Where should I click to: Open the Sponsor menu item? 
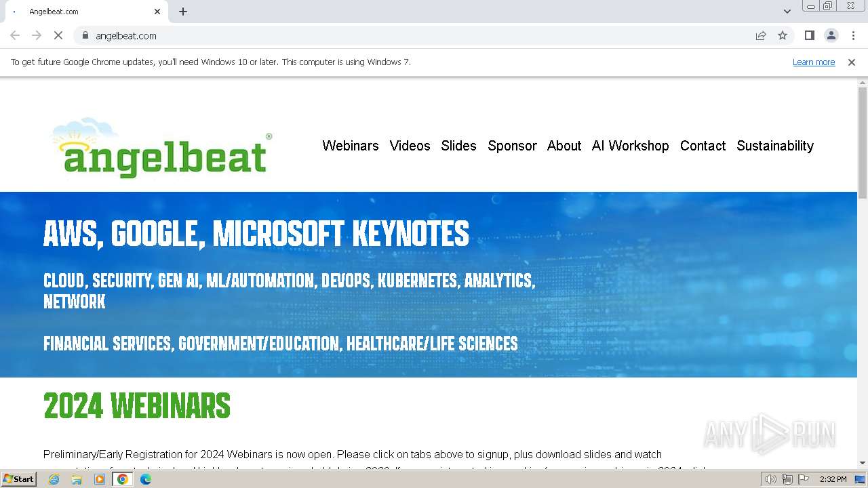tap(512, 146)
